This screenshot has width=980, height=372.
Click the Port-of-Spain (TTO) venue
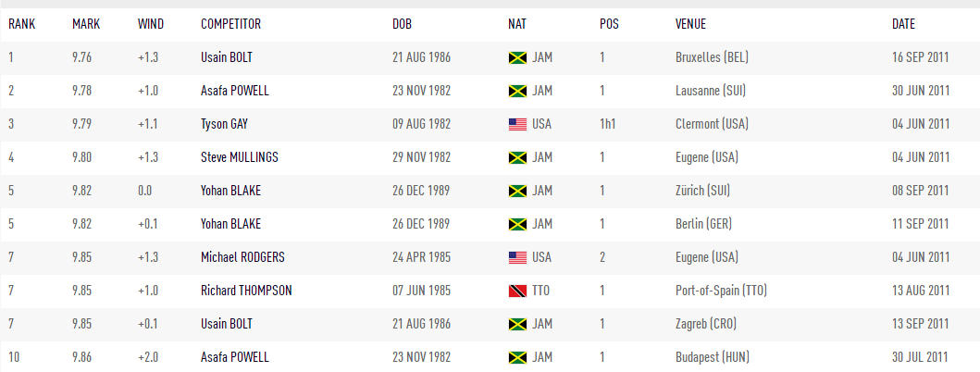(x=721, y=291)
